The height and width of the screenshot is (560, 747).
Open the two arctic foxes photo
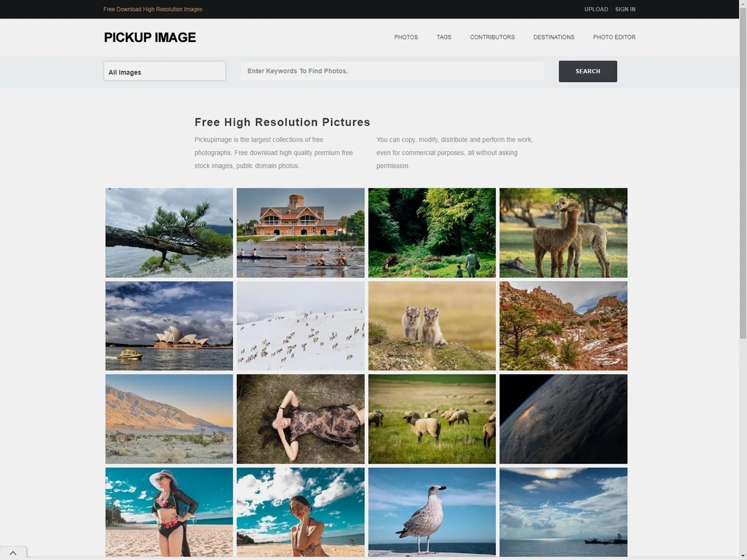tap(432, 326)
